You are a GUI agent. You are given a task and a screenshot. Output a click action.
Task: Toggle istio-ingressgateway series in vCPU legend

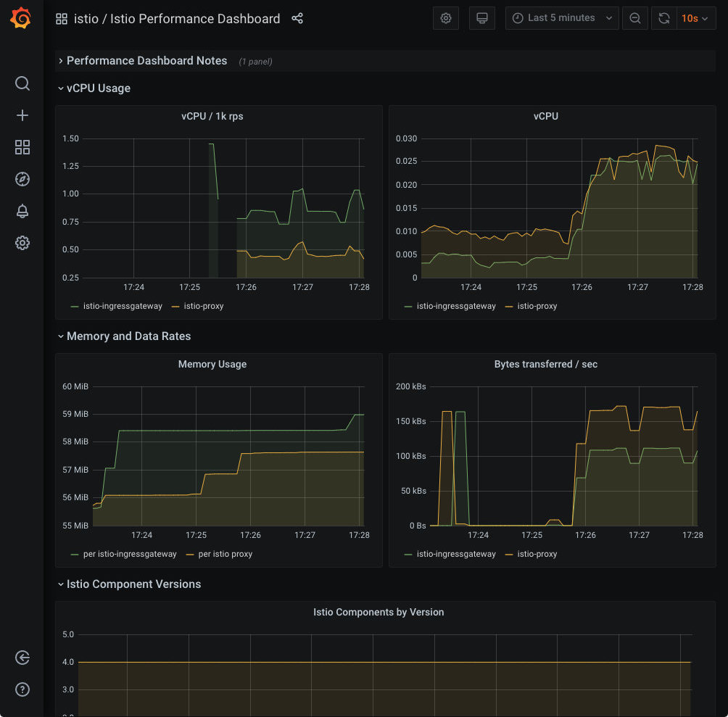(456, 306)
